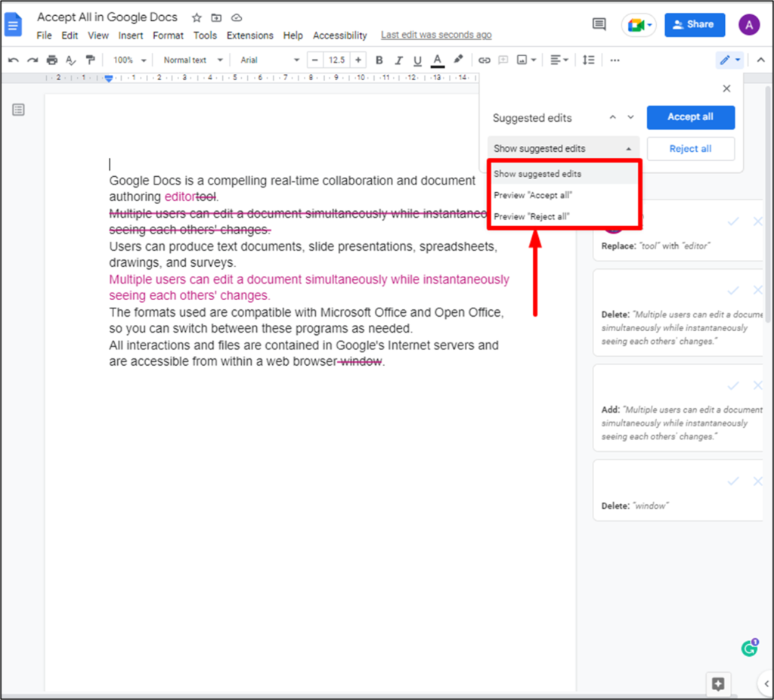This screenshot has height=700, width=774.
Task: Select Preview "Accept all" option
Action: (564, 196)
